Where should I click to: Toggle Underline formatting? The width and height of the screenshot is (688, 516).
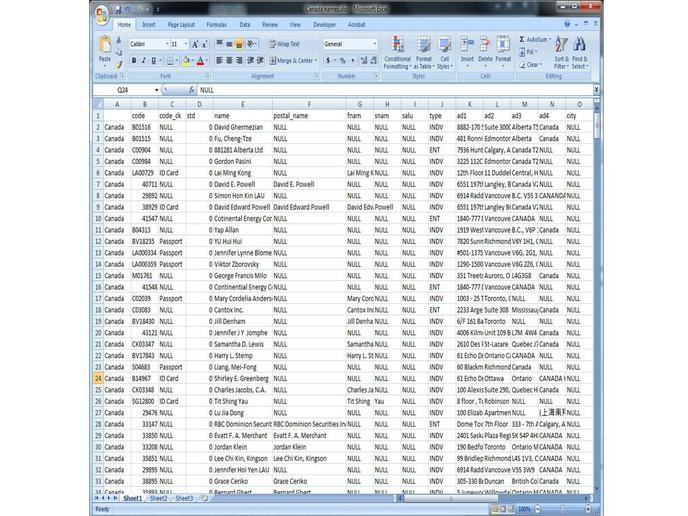pyautogui.click(x=153, y=61)
